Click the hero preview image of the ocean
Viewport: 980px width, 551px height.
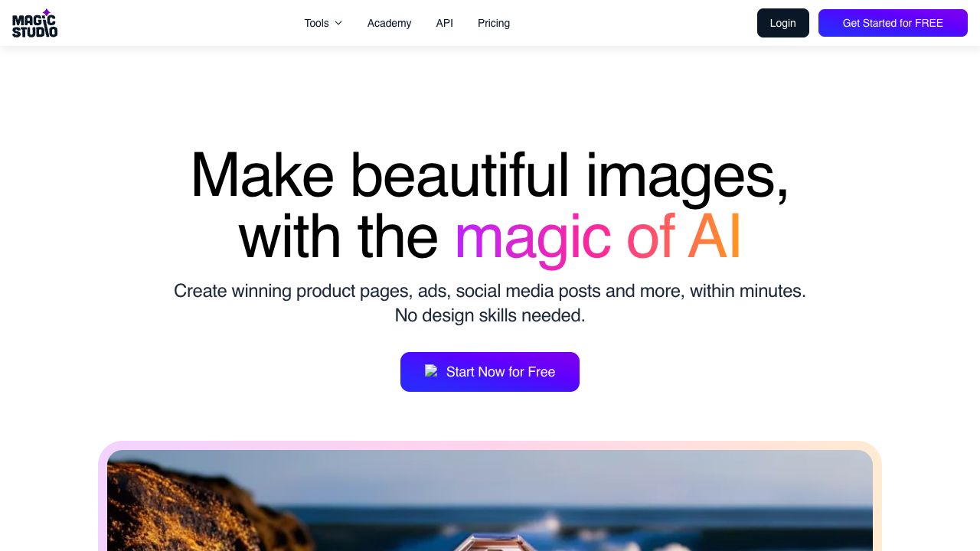pyautogui.click(x=490, y=500)
